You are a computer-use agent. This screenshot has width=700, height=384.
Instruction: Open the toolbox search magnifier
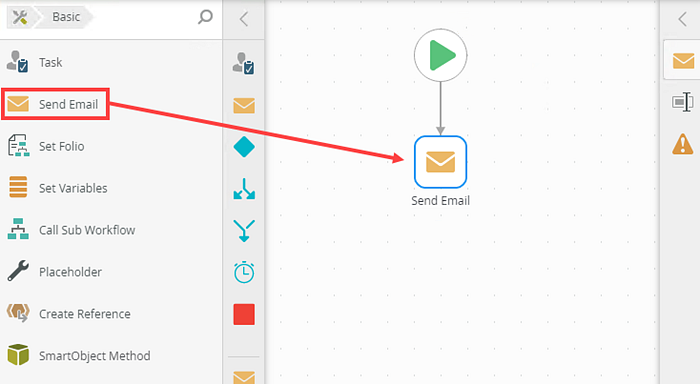point(205,17)
